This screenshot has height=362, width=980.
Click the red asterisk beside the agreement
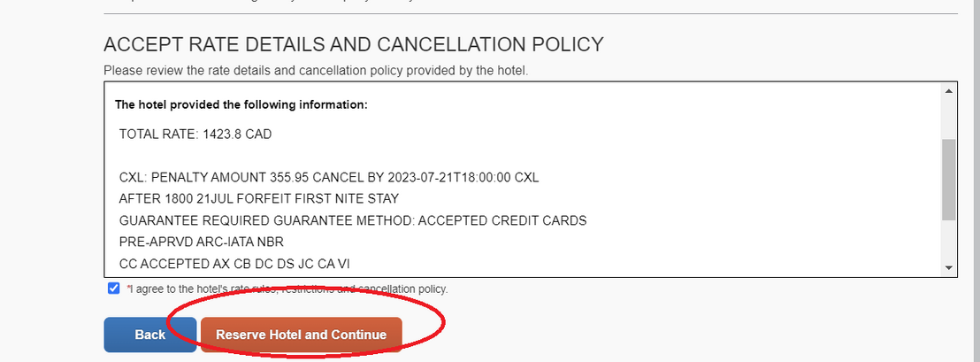[128, 289]
